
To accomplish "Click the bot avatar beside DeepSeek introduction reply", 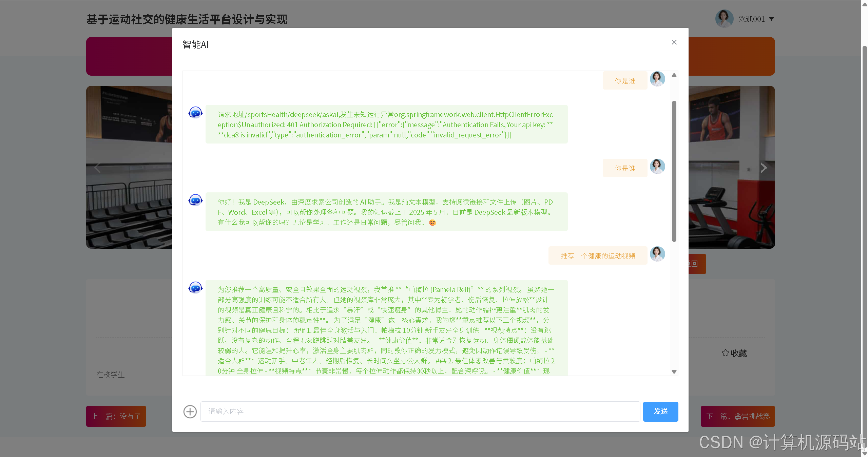I will point(195,200).
